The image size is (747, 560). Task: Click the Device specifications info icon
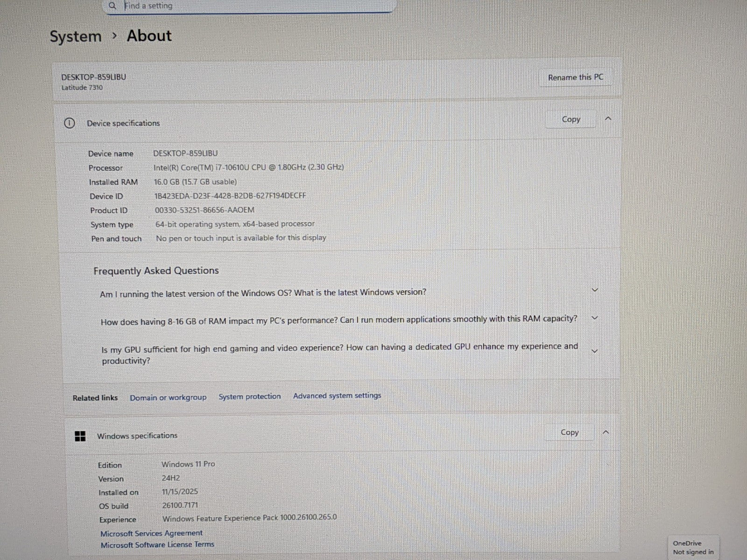click(x=69, y=123)
